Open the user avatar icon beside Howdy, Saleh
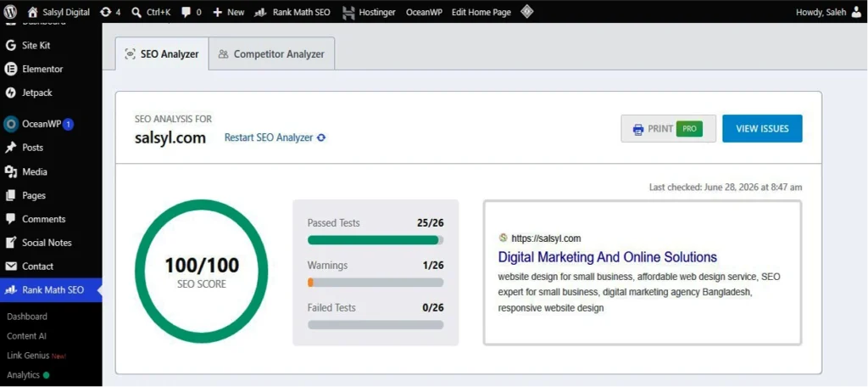This screenshot has width=868, height=387. click(x=856, y=12)
